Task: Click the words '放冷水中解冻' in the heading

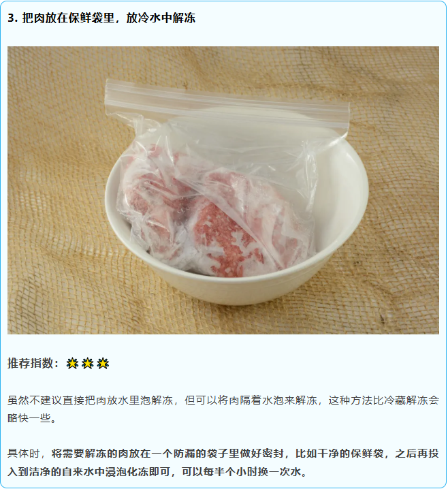Action: [x=161, y=18]
